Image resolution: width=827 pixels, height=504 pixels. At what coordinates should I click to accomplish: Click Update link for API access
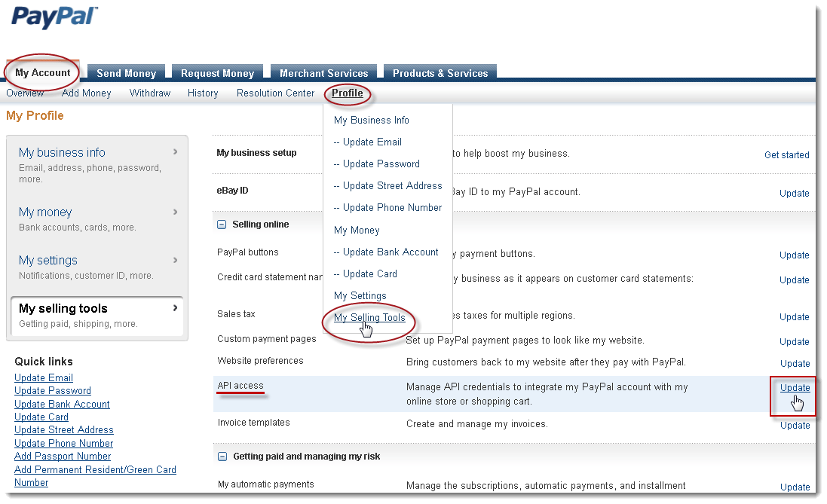point(795,388)
